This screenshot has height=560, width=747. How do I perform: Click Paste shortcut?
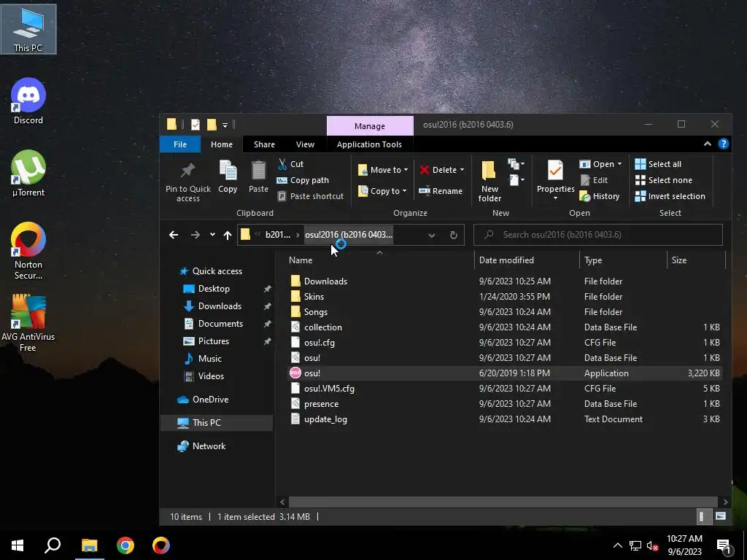pyautogui.click(x=311, y=196)
